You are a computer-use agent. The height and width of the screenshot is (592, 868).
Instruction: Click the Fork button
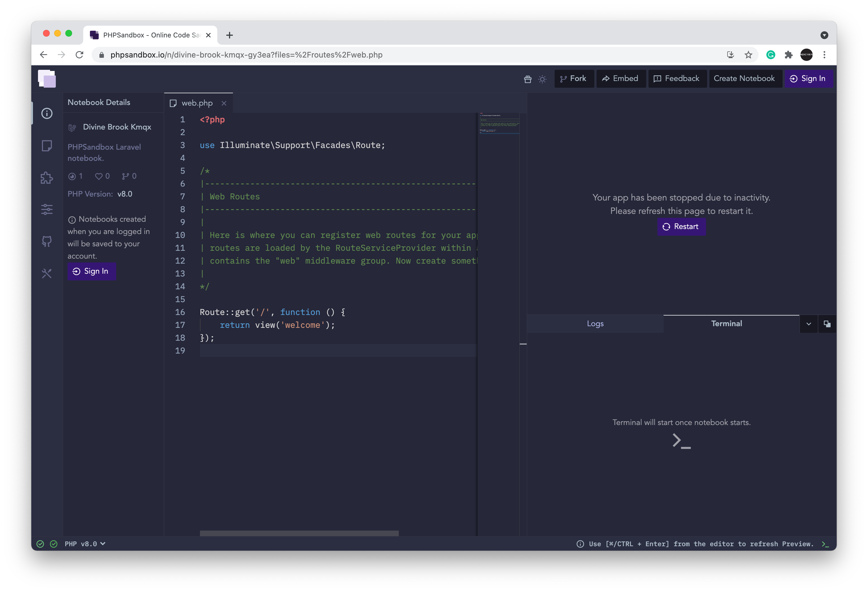pos(574,79)
